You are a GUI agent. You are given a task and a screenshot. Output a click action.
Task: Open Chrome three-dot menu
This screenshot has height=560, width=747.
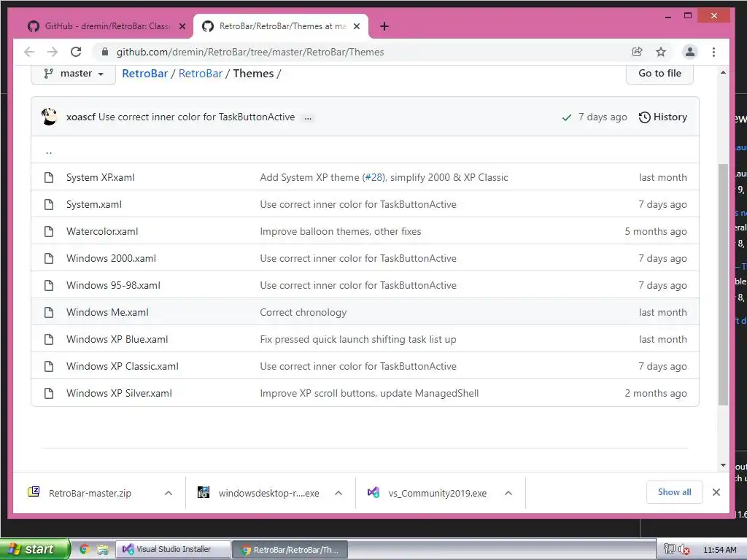(x=713, y=52)
